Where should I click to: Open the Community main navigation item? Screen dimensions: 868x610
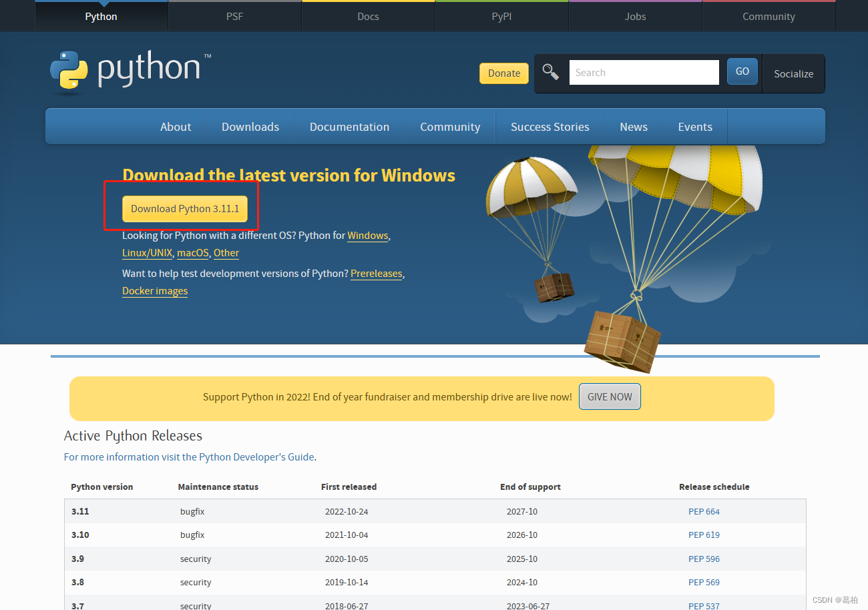click(x=450, y=127)
